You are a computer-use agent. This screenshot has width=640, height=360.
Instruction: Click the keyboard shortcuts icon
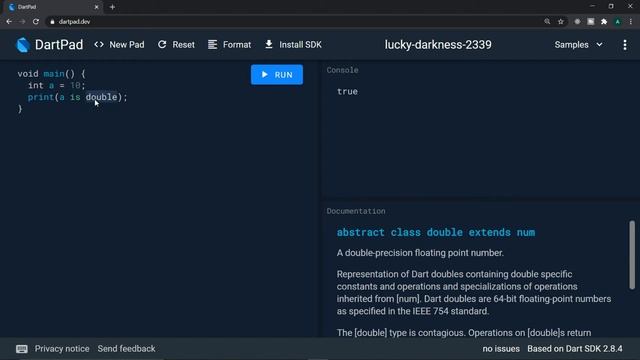(22, 349)
